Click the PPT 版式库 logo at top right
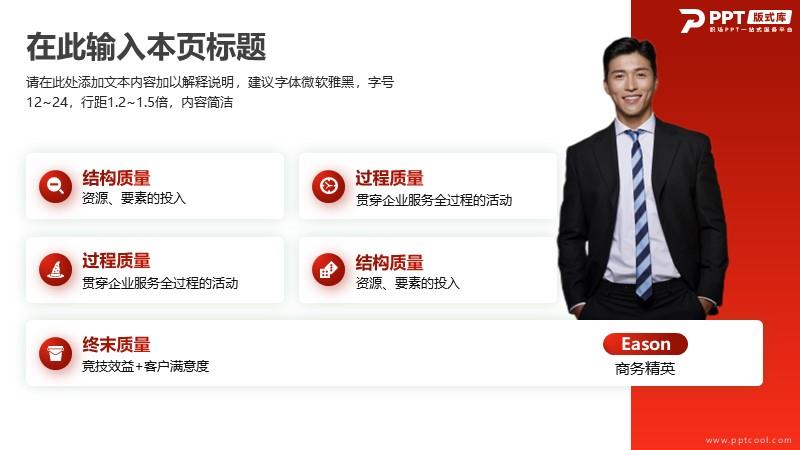 (736, 20)
